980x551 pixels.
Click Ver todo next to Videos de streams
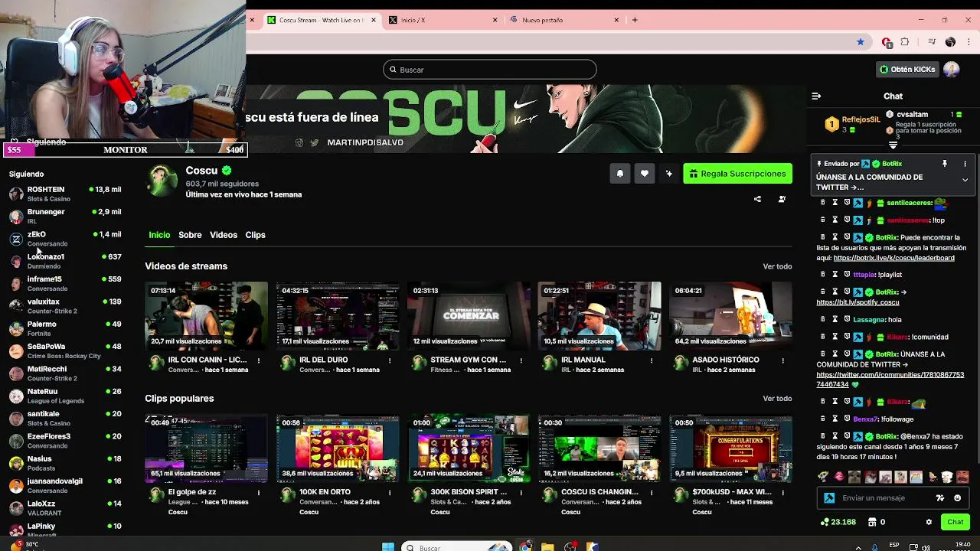[x=777, y=266]
